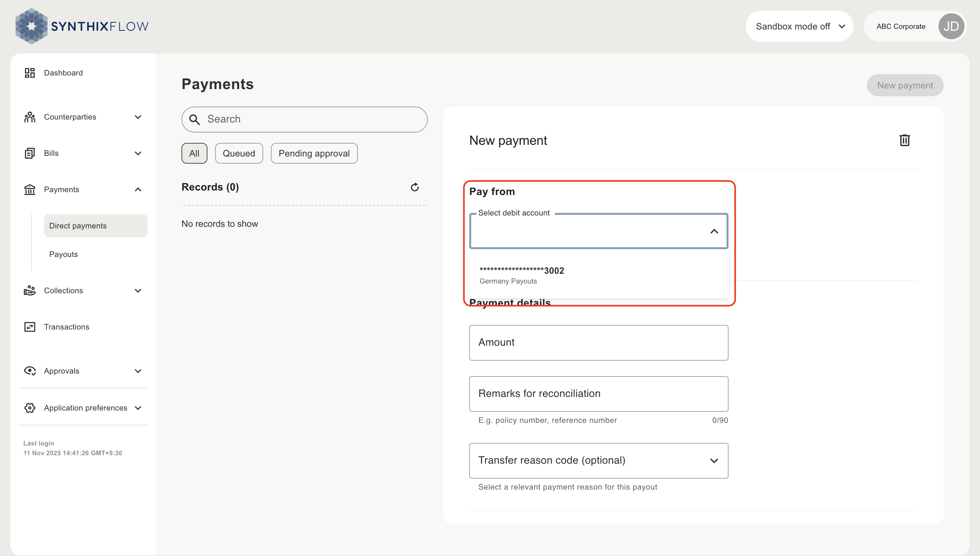The image size is (980, 556).
Task: Go to Dashboard
Action: click(x=63, y=73)
